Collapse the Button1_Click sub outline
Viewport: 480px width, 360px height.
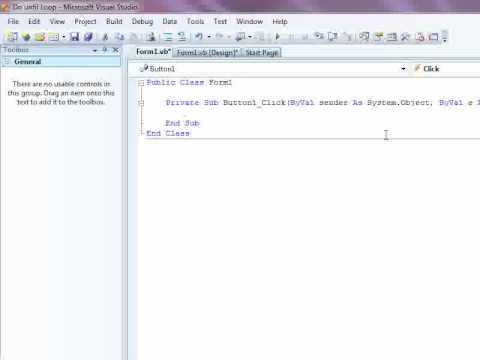tap(141, 103)
